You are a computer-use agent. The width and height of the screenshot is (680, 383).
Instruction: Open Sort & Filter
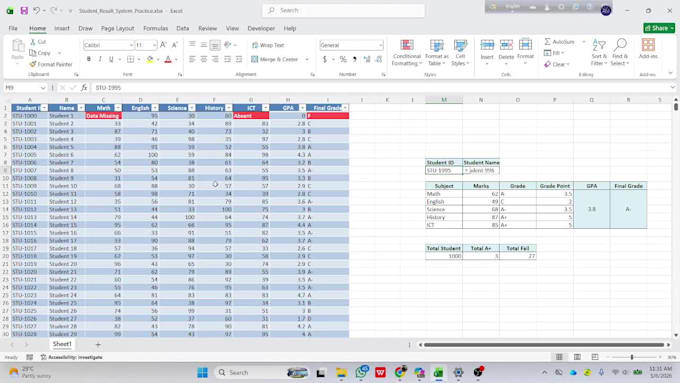[x=599, y=52]
